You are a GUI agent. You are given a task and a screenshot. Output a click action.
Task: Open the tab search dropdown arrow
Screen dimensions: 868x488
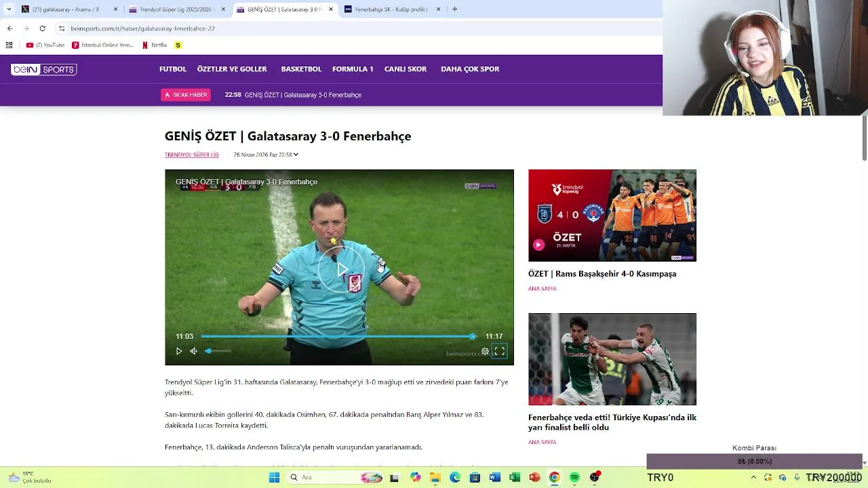pyautogui.click(x=9, y=9)
